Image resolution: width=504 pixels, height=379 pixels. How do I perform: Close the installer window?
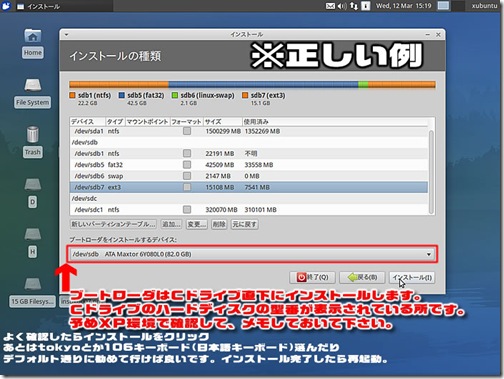pyautogui.click(x=438, y=34)
